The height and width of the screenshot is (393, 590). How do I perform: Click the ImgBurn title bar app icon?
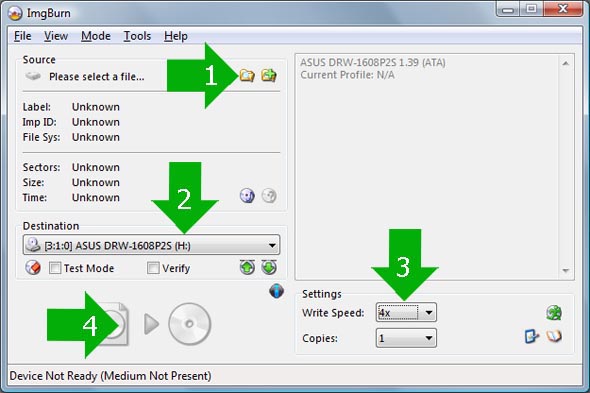[15, 13]
